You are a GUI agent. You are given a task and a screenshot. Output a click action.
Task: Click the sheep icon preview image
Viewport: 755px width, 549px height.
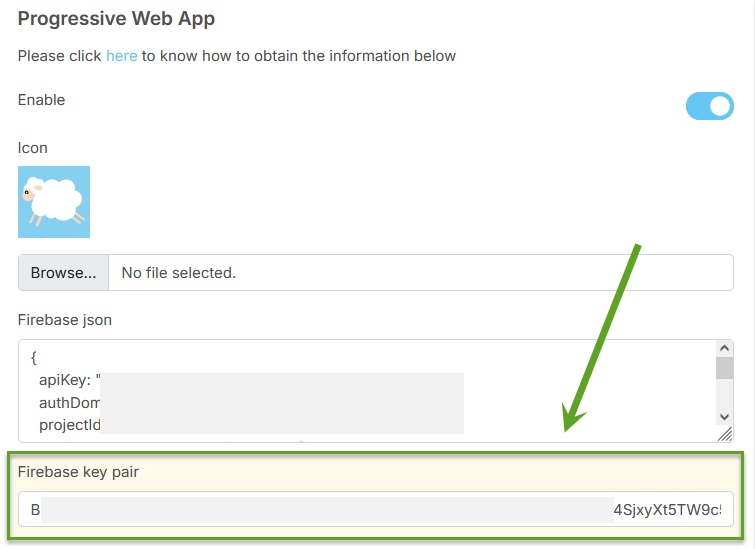click(x=54, y=202)
